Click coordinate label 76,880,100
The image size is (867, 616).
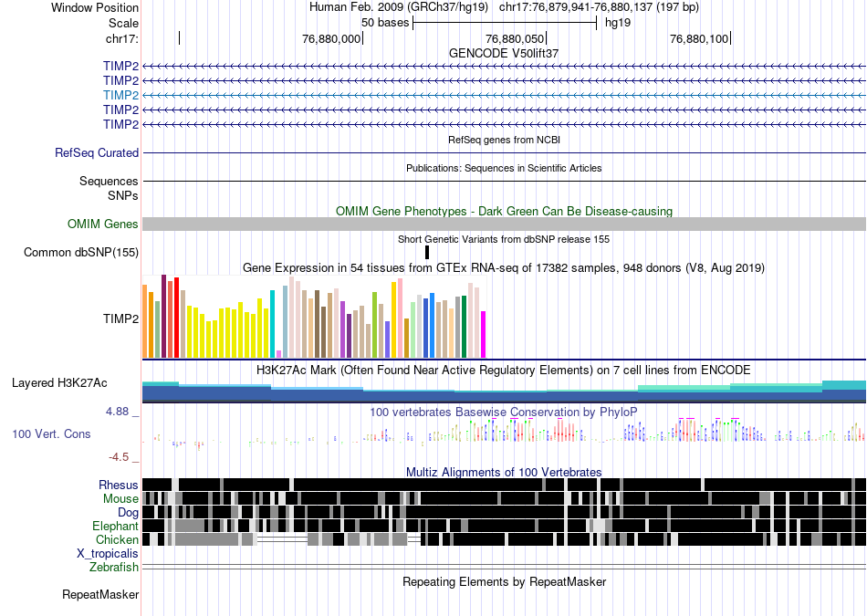[699, 38]
